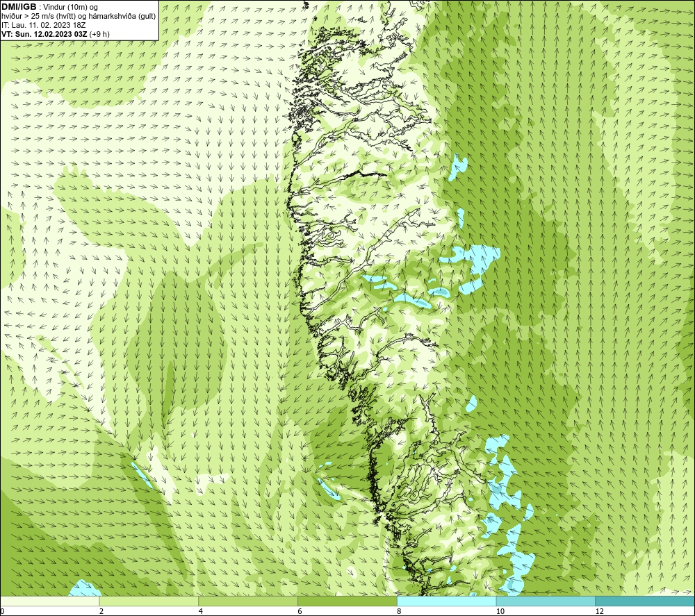Click the scale label '2'
695x616 pixels.
[x=101, y=612]
